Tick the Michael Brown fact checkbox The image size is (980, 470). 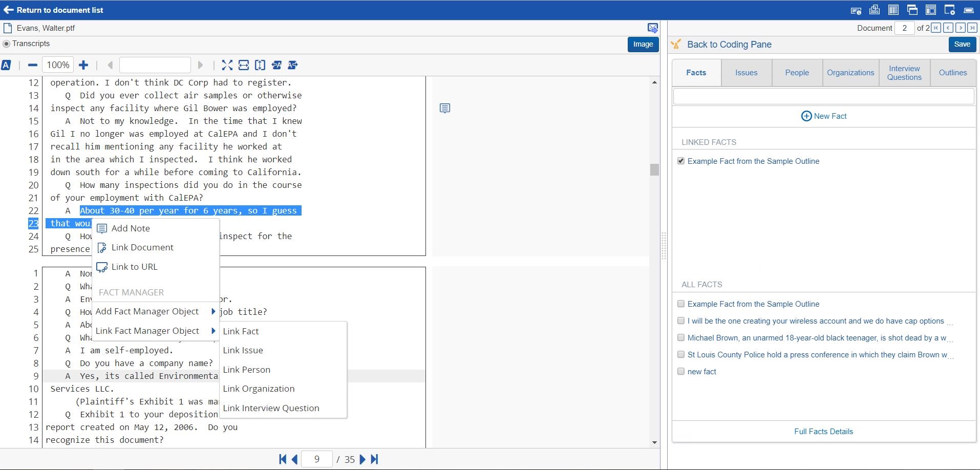point(681,337)
